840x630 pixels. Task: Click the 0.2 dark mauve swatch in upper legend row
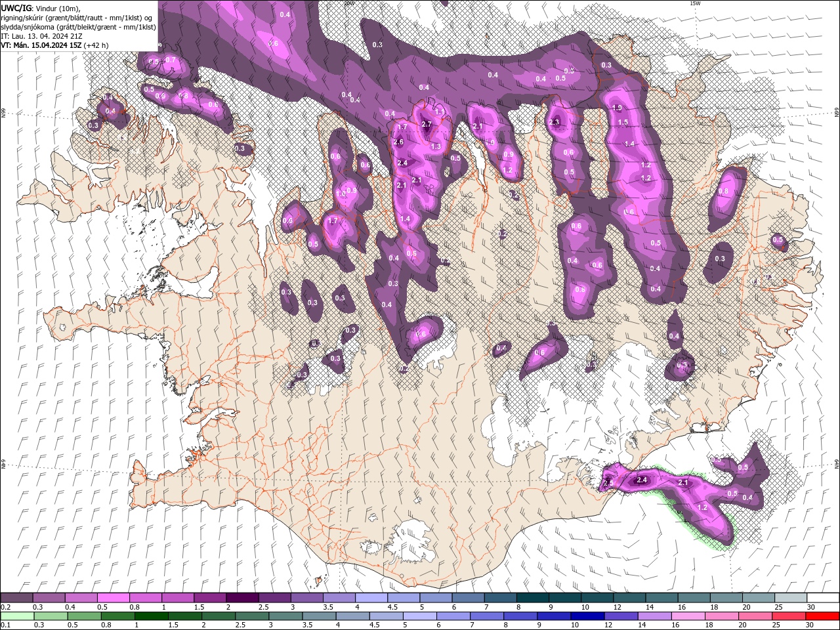[16, 597]
